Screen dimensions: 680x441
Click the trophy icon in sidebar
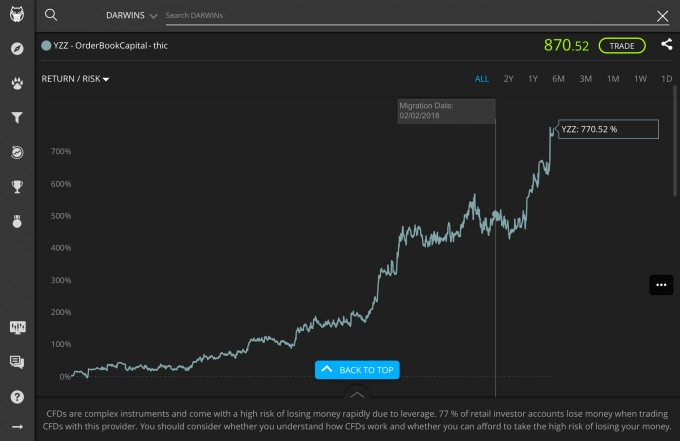pos(17,187)
